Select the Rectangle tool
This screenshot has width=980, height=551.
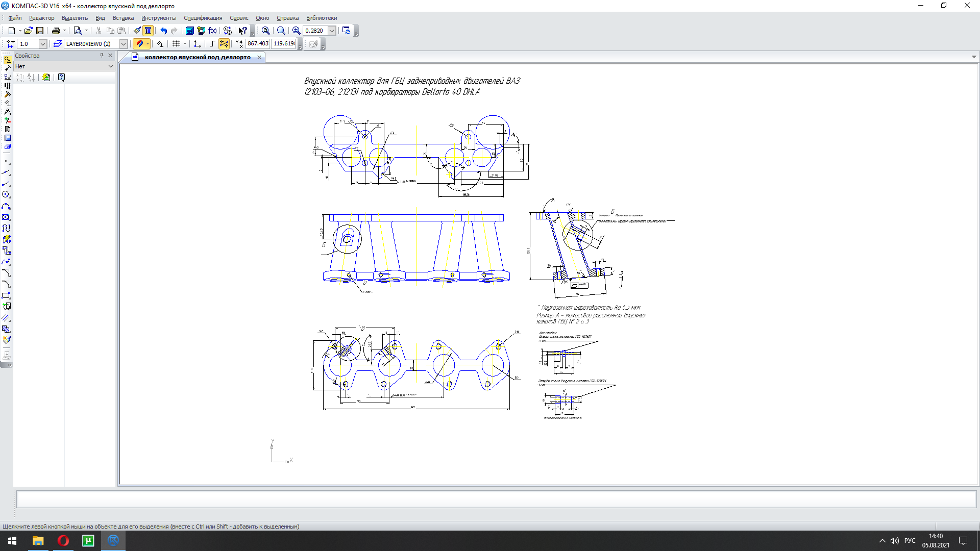(x=6, y=296)
